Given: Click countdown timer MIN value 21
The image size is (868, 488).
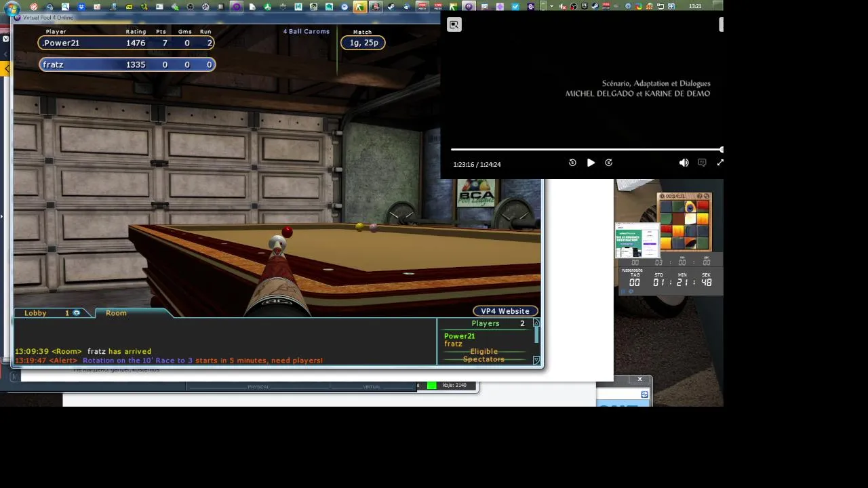Looking at the screenshot, I should click(683, 283).
